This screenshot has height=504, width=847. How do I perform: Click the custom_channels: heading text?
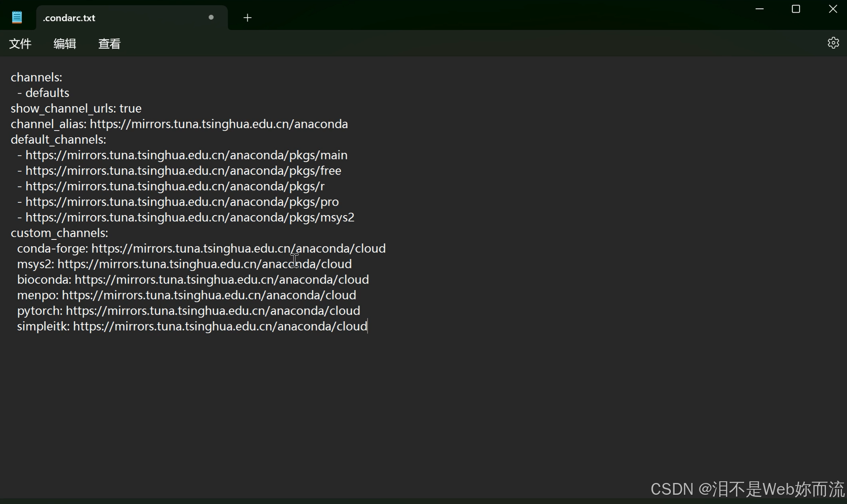tap(59, 233)
